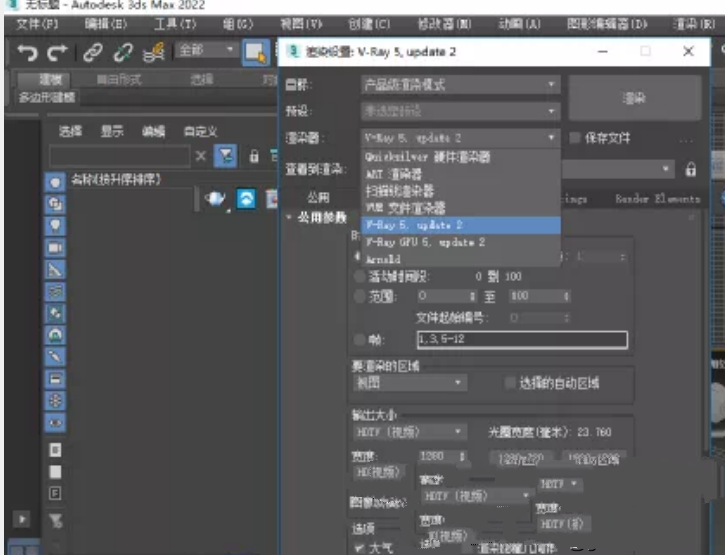Open the 自由形式 ribbon tab
This screenshot has width=725, height=555.
click(x=119, y=80)
